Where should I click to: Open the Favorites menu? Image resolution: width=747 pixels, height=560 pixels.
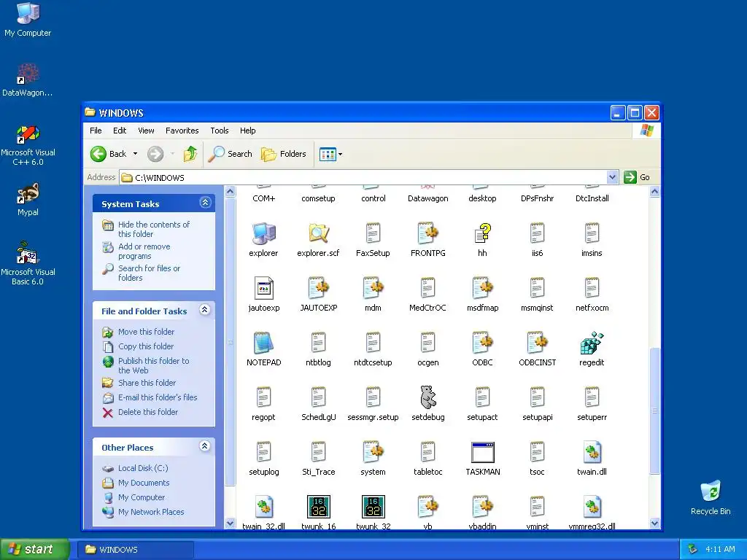click(x=182, y=131)
